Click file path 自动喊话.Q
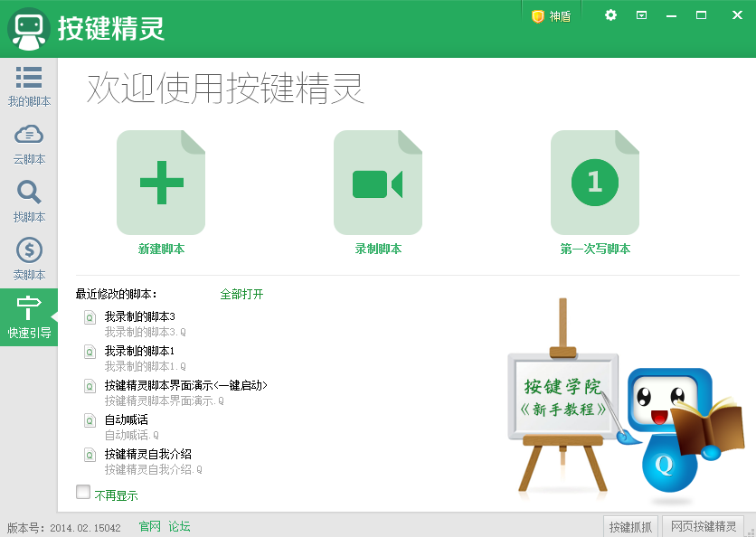 (132, 435)
